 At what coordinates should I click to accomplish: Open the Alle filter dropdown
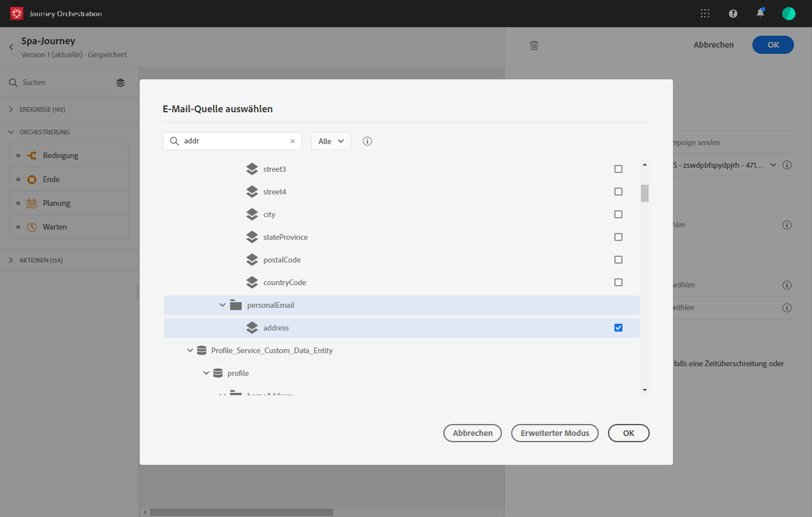331,141
